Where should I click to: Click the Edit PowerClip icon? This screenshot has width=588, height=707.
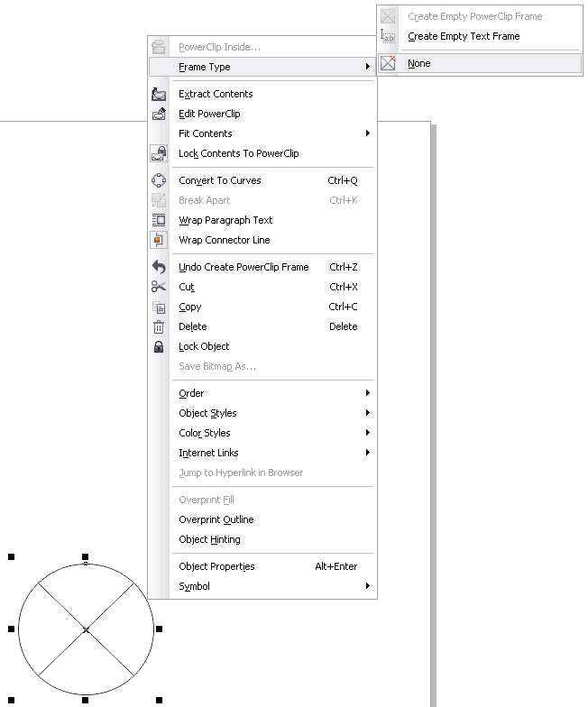pyautogui.click(x=159, y=114)
